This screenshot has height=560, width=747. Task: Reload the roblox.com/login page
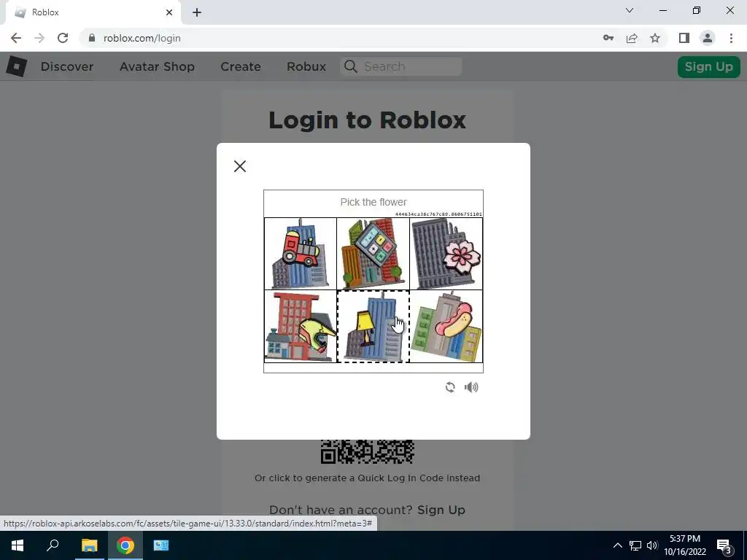coord(63,38)
